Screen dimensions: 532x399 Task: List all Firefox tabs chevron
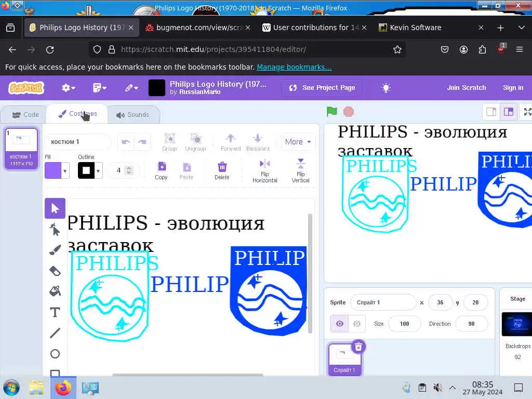(x=522, y=28)
